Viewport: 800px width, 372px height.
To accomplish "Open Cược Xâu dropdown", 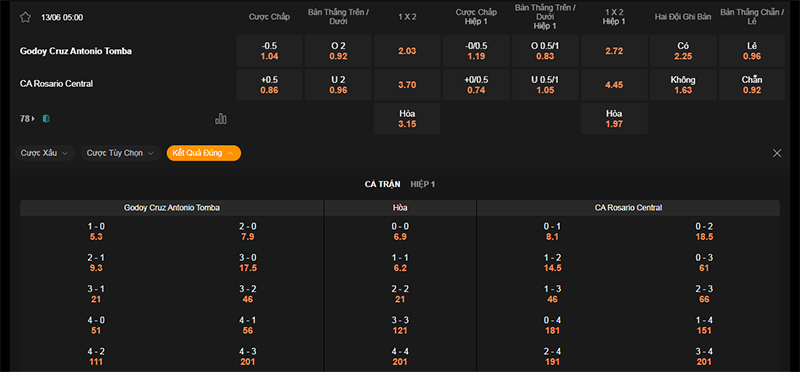I will coord(45,153).
